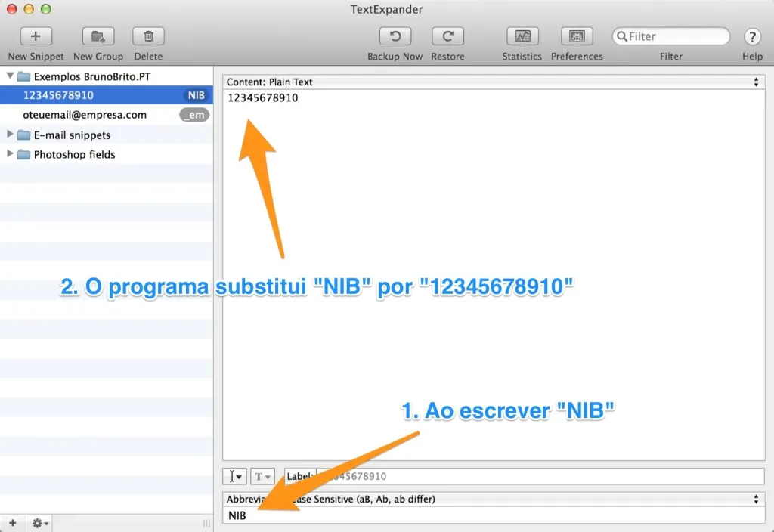Open Statistics from the toolbar

[522, 36]
